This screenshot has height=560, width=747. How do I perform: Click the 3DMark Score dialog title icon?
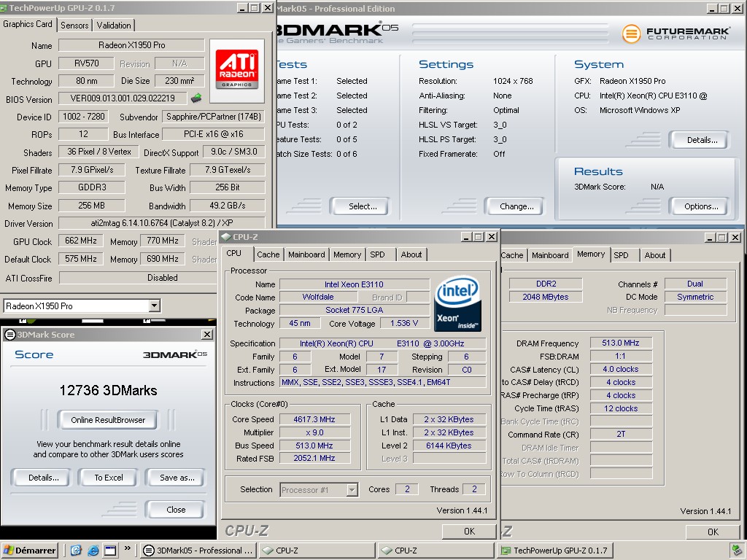[9, 335]
